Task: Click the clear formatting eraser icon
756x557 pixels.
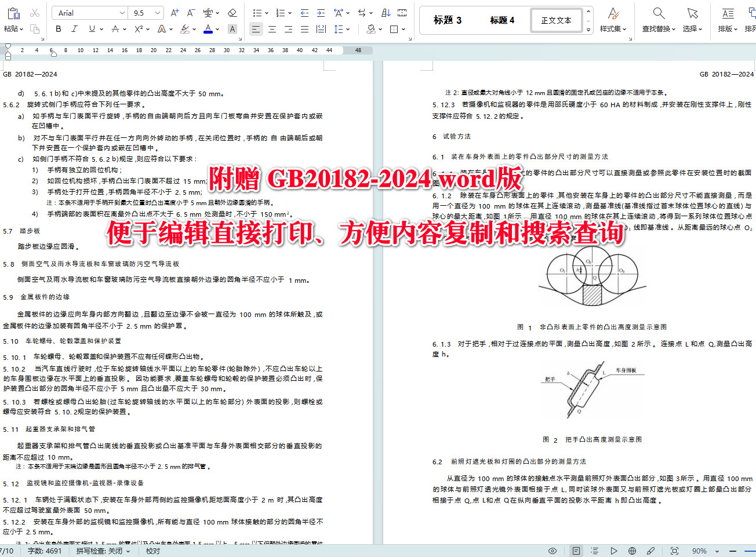Action: [x=232, y=13]
